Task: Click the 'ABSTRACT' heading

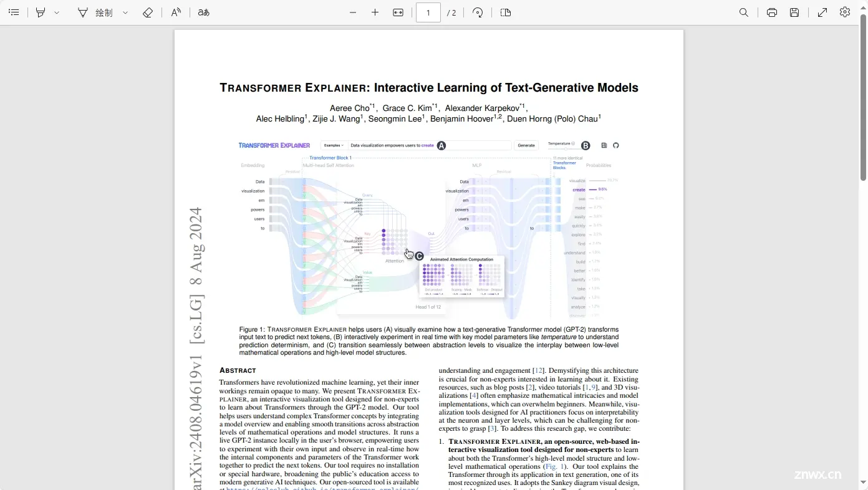Action: pyautogui.click(x=238, y=370)
